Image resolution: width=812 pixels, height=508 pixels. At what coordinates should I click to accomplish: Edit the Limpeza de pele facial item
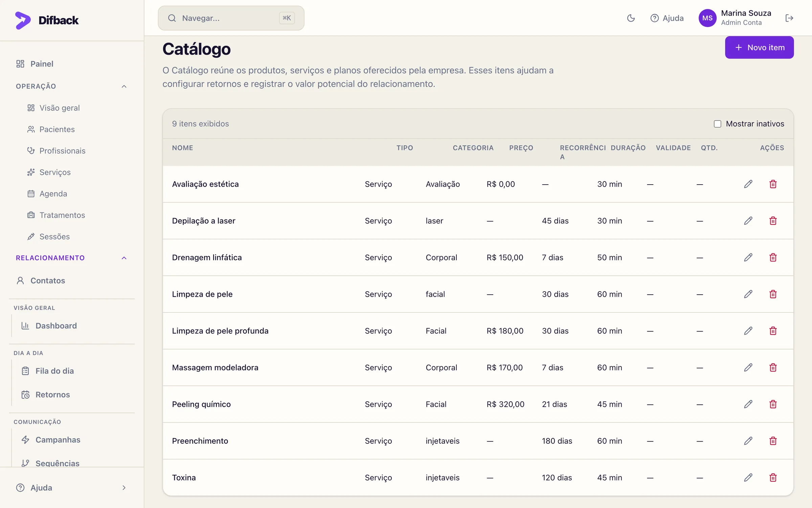(x=748, y=294)
